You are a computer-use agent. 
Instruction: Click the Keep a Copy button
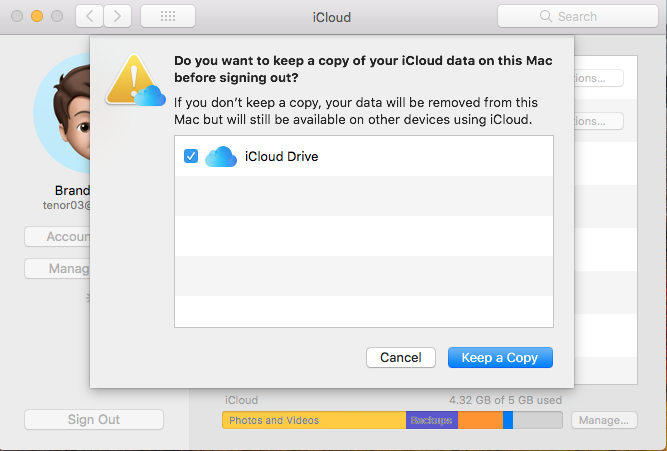[x=500, y=357]
